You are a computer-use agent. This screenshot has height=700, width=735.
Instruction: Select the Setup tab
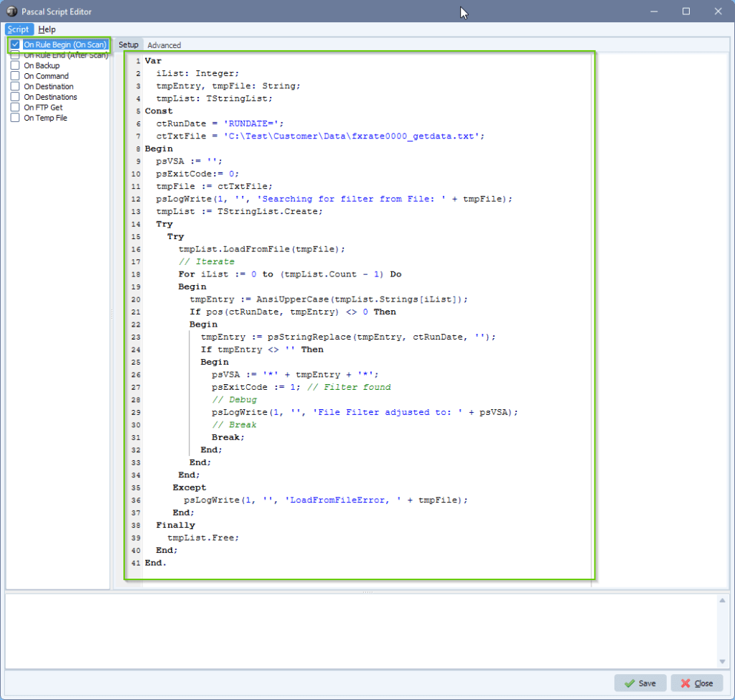(129, 45)
